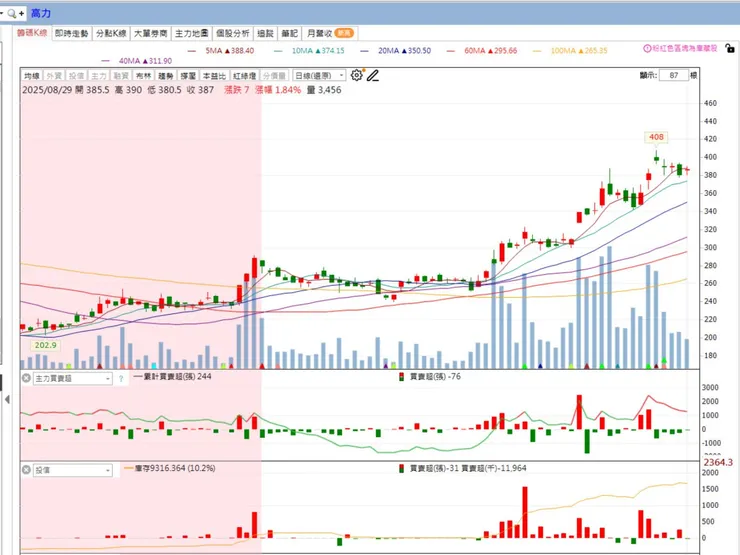Switch to the 月營收 tab

[329, 33]
